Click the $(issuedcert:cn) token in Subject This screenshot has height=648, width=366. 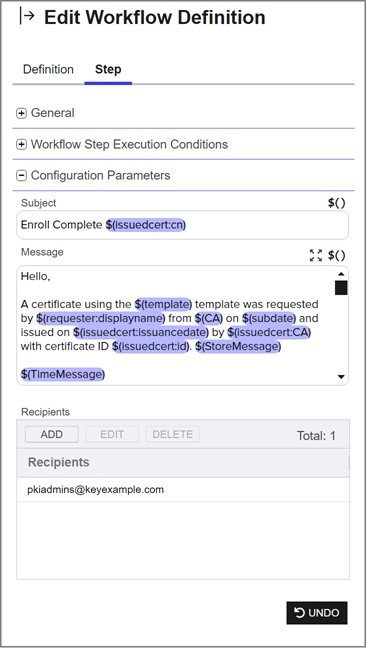(145, 225)
